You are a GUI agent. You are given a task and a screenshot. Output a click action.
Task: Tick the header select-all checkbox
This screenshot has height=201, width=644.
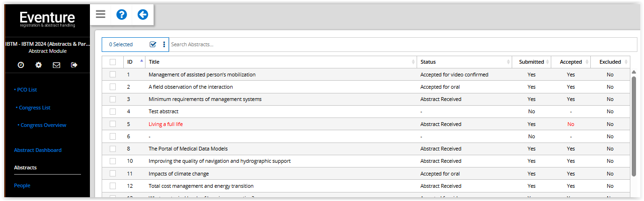point(113,62)
